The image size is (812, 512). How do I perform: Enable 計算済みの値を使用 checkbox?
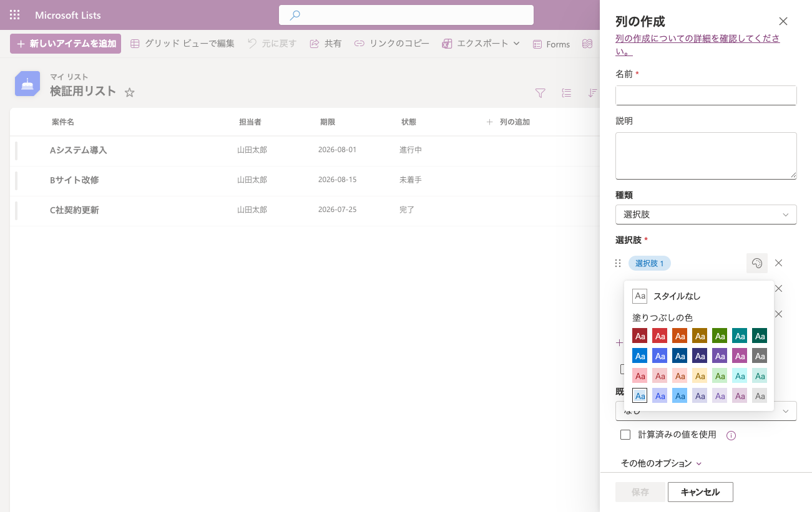[625, 435]
